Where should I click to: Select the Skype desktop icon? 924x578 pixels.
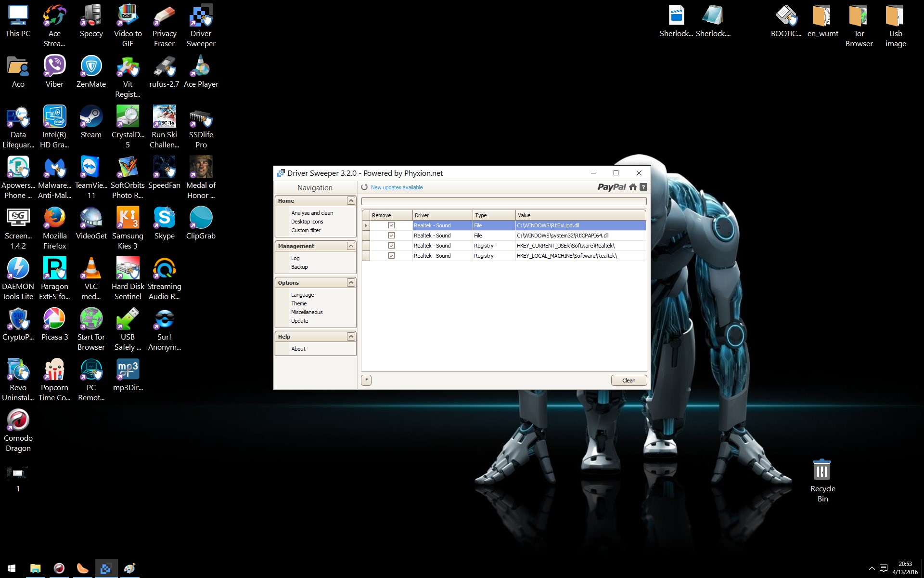tap(164, 223)
